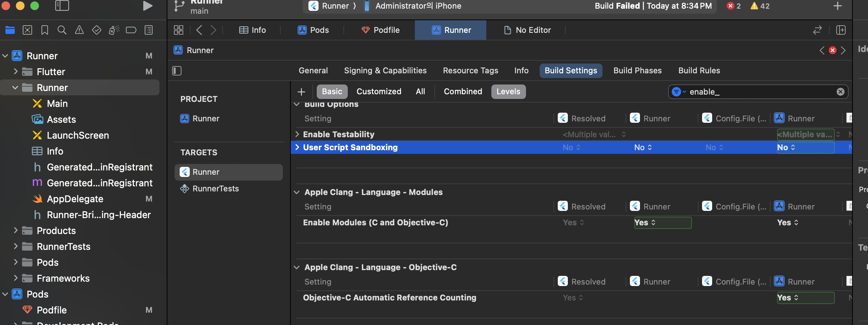Open the Resource Tags tab
This screenshot has width=868, height=325.
click(x=470, y=70)
